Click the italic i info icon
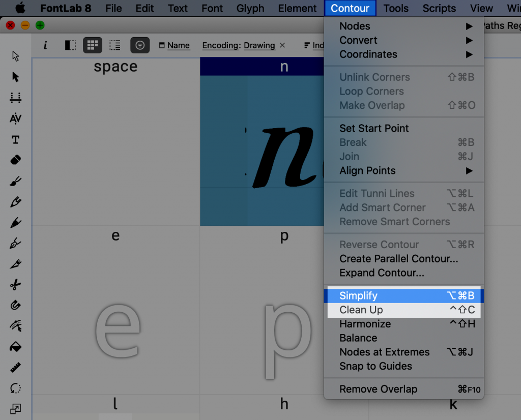Viewport: 521px width, 420px height. click(x=45, y=45)
